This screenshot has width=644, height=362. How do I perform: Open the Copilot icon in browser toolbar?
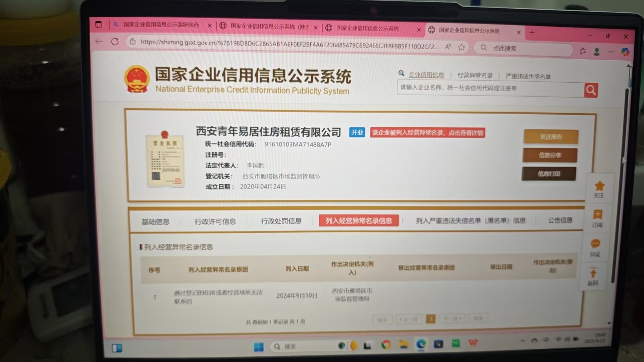click(x=625, y=52)
